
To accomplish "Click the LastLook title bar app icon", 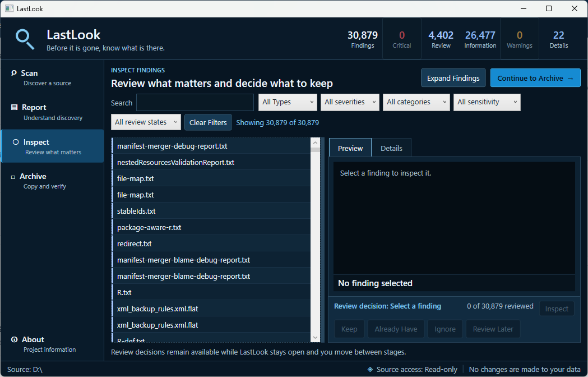I will 10,8.
